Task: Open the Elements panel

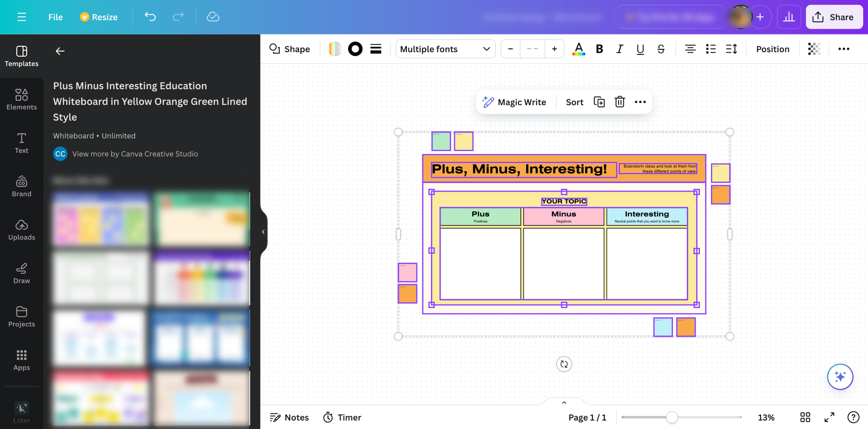Action: coord(22,99)
